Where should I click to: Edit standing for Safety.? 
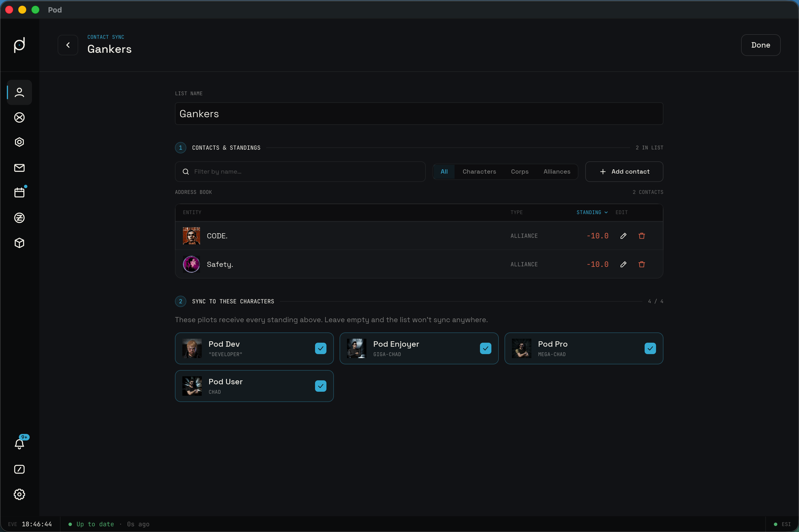[624, 264]
